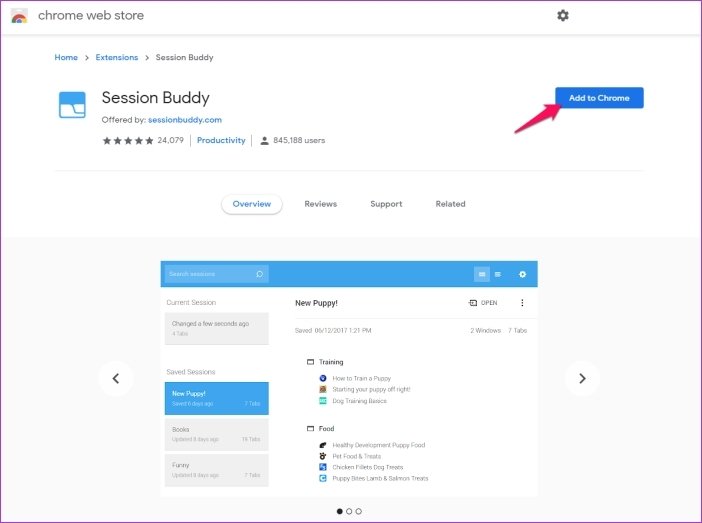Click the Overview tab
The height and width of the screenshot is (523, 702).
pyautogui.click(x=252, y=204)
